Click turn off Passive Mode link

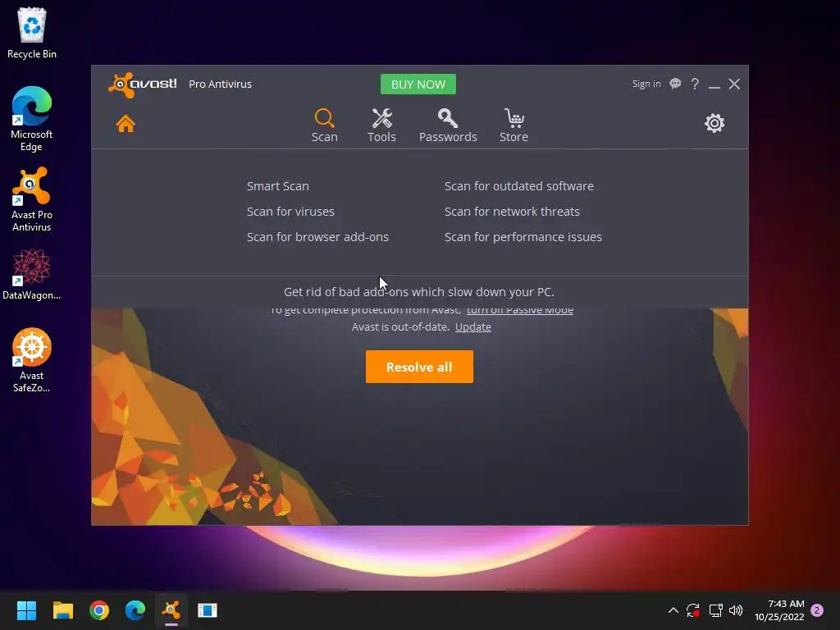click(519, 310)
